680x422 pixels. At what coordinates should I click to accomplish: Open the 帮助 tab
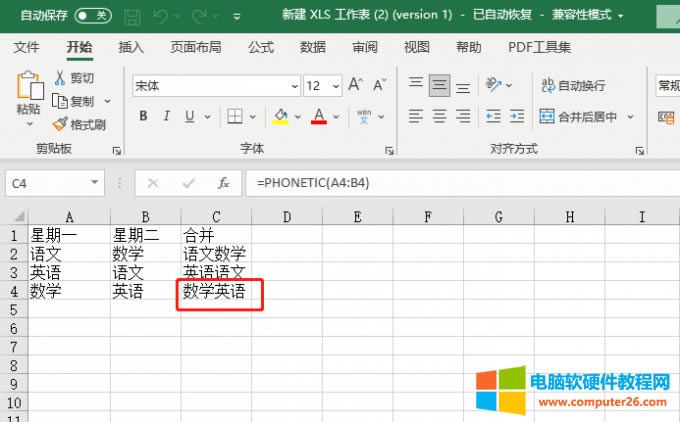pyautogui.click(x=469, y=47)
